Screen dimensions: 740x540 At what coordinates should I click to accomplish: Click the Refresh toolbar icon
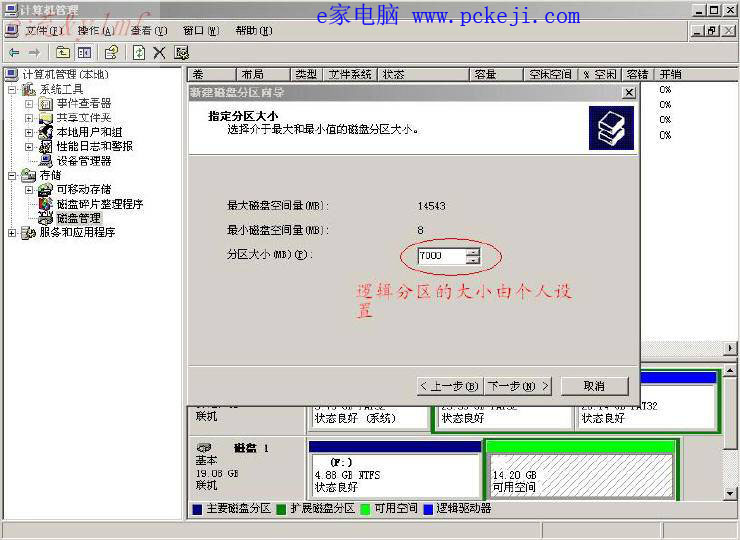tap(139, 52)
